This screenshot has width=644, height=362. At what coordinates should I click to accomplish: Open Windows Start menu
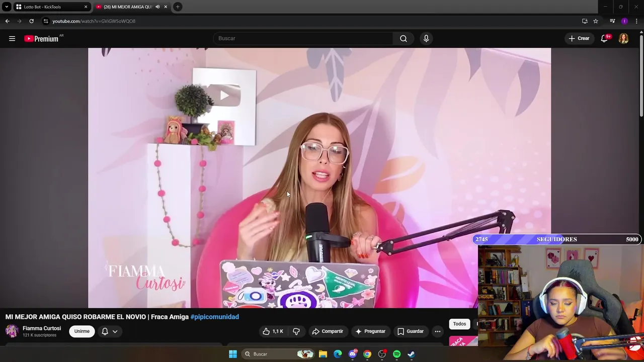click(x=233, y=354)
